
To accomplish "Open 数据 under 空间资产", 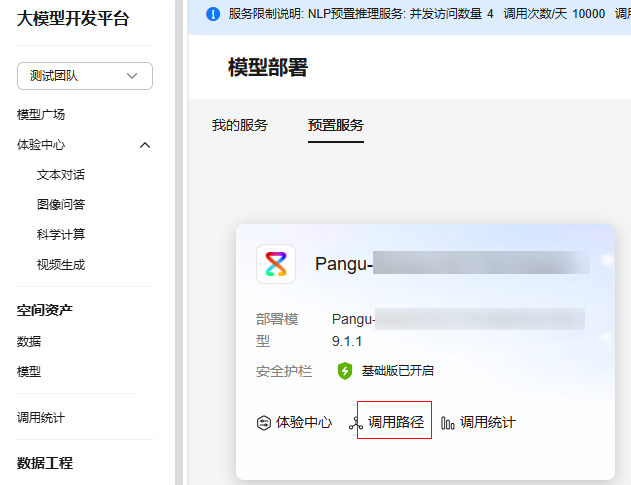I will [29, 341].
